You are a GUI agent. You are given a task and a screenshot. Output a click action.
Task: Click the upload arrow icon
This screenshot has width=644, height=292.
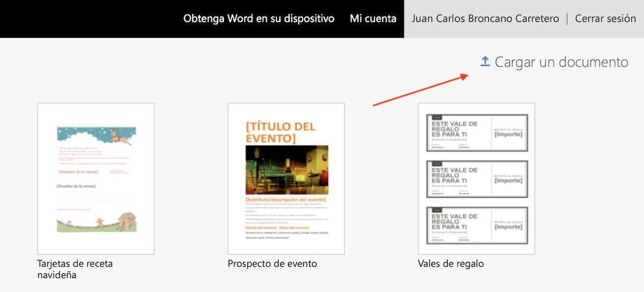point(485,62)
